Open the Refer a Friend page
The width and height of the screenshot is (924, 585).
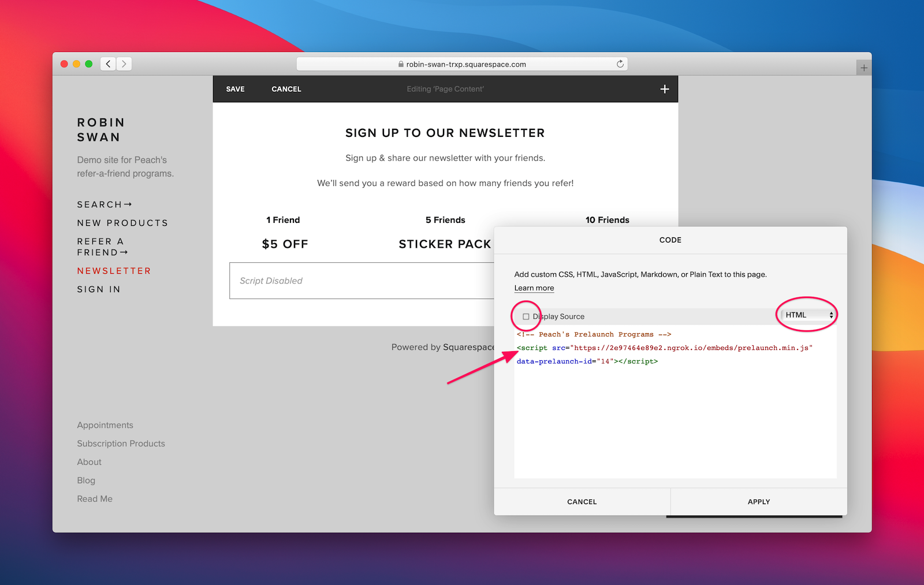(102, 247)
